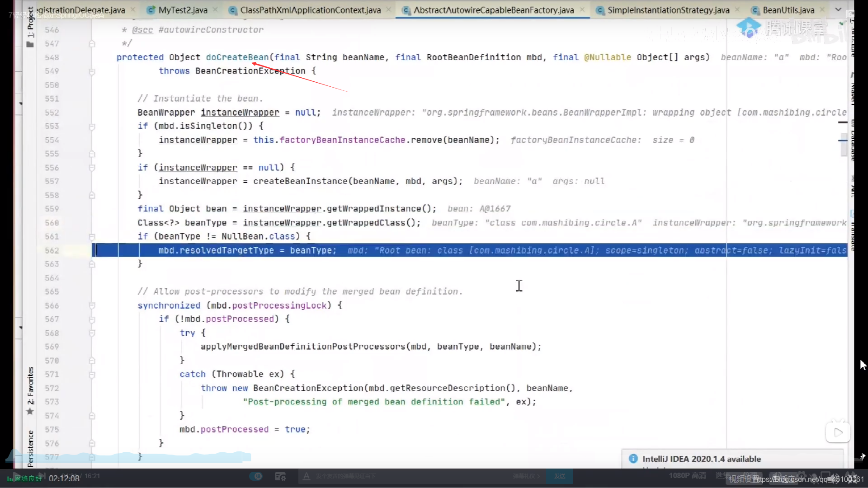Toggle the danmaku switch in video bar

tap(256, 476)
